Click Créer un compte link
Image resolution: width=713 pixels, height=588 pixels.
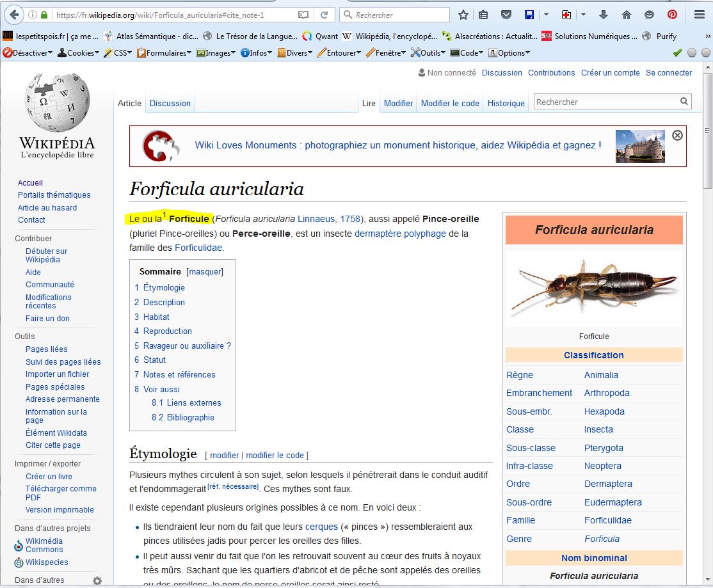[x=610, y=73]
